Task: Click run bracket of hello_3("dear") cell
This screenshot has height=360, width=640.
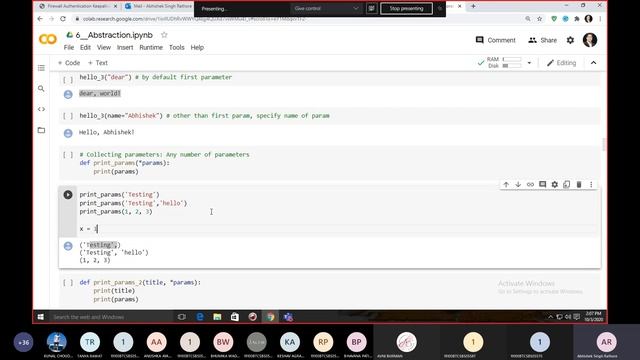Action: pyautogui.click(x=68, y=79)
